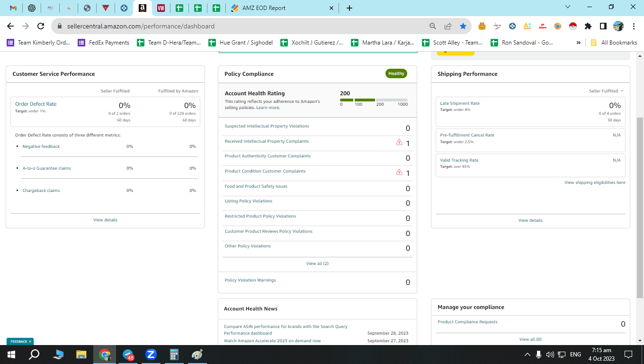
Task: Open the Seller Fulfilled dropdown
Action: click(x=606, y=91)
